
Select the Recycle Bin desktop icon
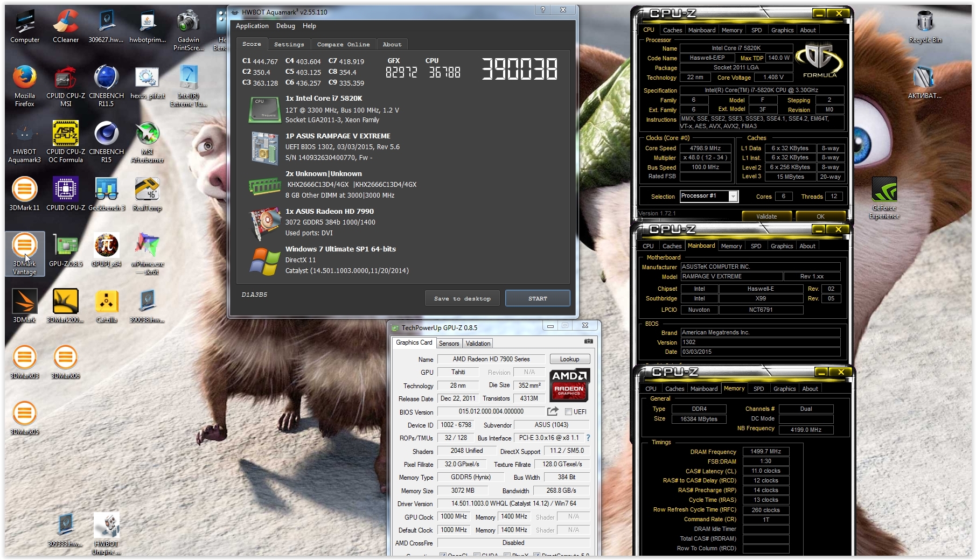[925, 26]
